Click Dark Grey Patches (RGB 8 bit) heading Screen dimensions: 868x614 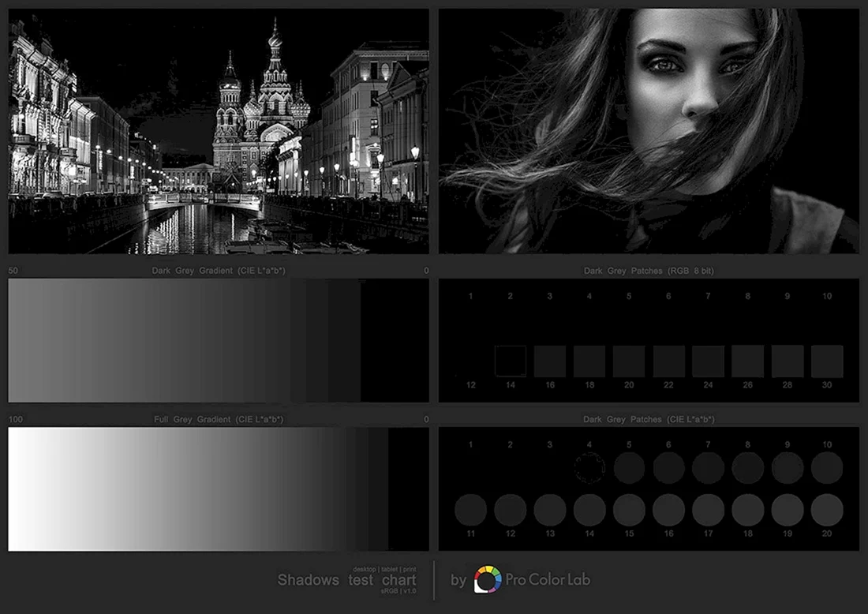pos(649,271)
